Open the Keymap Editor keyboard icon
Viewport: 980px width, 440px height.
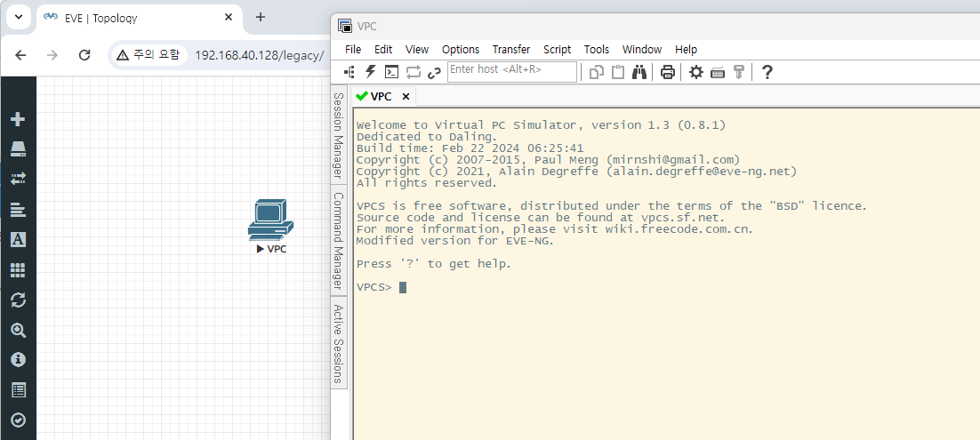[x=718, y=73]
